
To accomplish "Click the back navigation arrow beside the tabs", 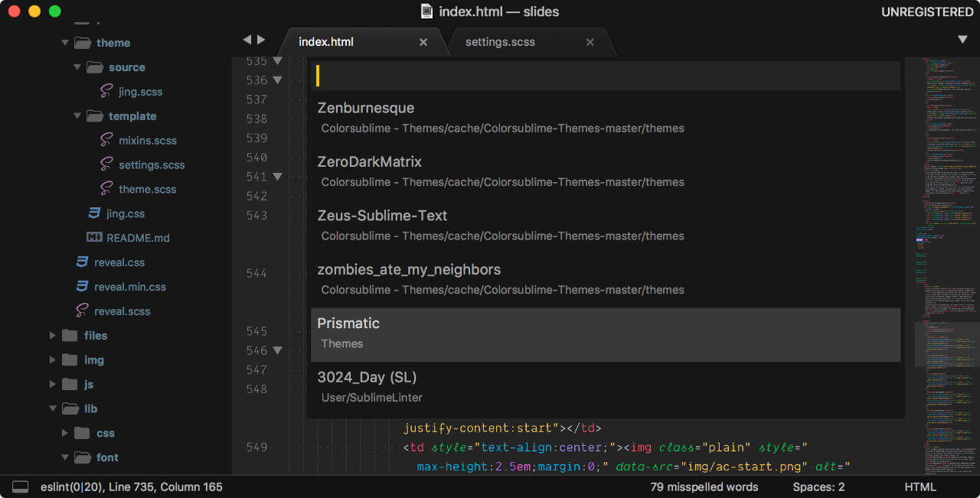I will pyautogui.click(x=247, y=38).
